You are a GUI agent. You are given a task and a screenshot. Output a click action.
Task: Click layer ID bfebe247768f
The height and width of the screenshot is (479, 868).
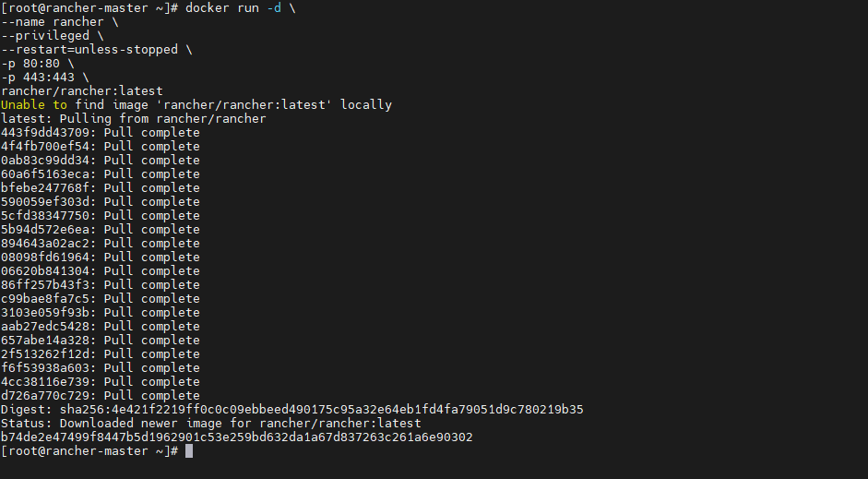point(48,188)
